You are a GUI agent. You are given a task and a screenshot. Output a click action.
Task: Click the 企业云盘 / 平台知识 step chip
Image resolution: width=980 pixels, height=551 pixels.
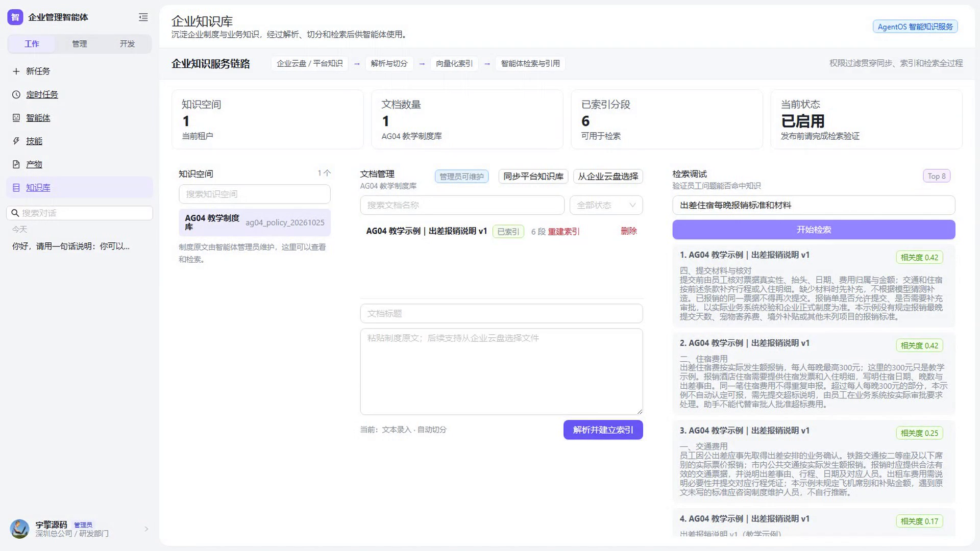click(x=309, y=63)
